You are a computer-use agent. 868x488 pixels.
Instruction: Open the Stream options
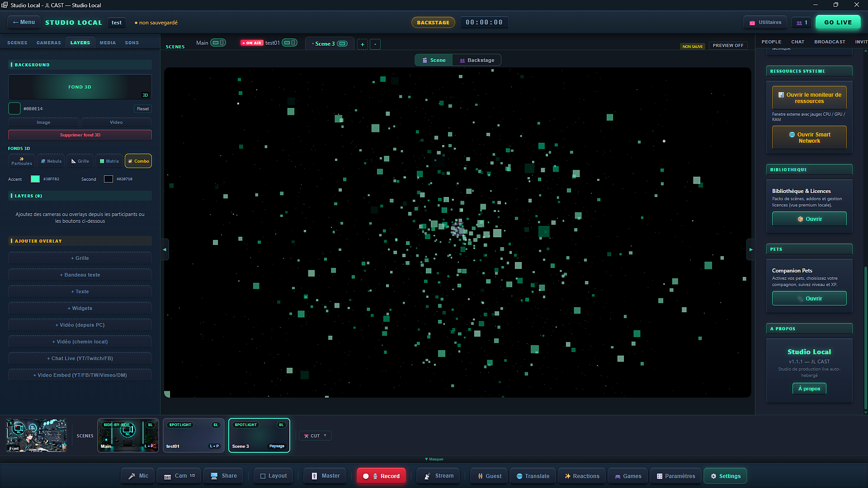click(x=438, y=476)
